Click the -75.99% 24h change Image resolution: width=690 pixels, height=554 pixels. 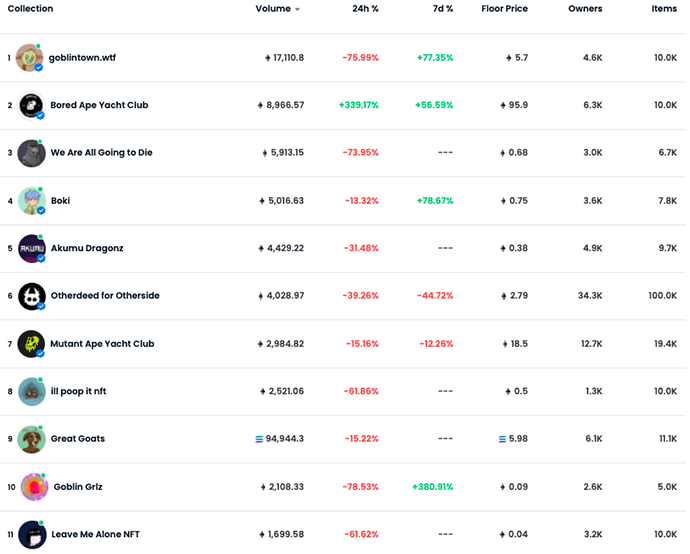(360, 58)
